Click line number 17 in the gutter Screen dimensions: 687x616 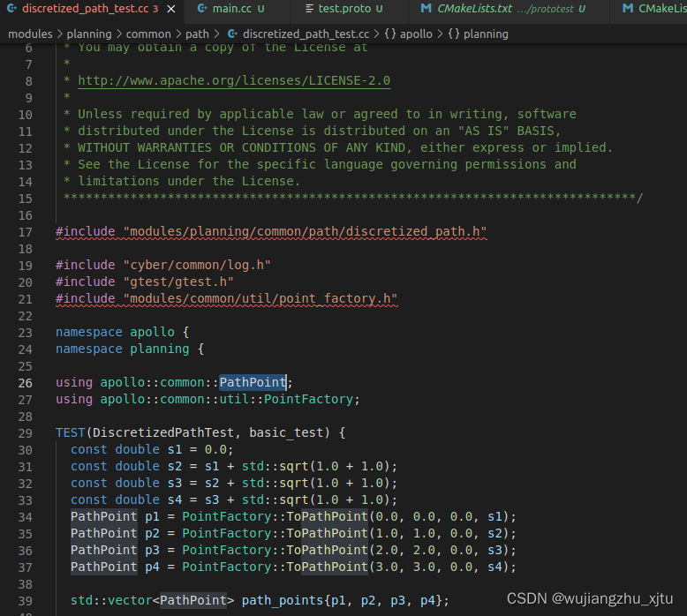(26, 232)
